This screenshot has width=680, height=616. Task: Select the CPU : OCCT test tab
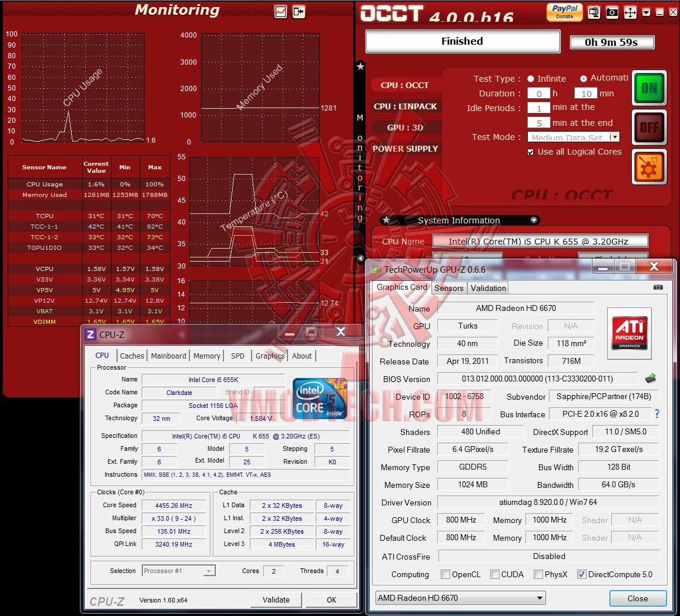[404, 85]
